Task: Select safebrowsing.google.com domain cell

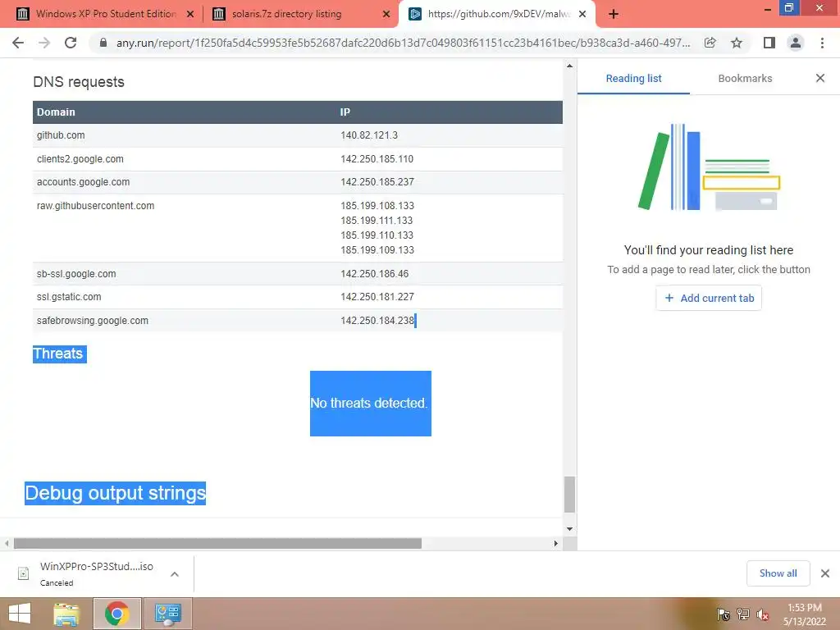Action: (x=92, y=321)
